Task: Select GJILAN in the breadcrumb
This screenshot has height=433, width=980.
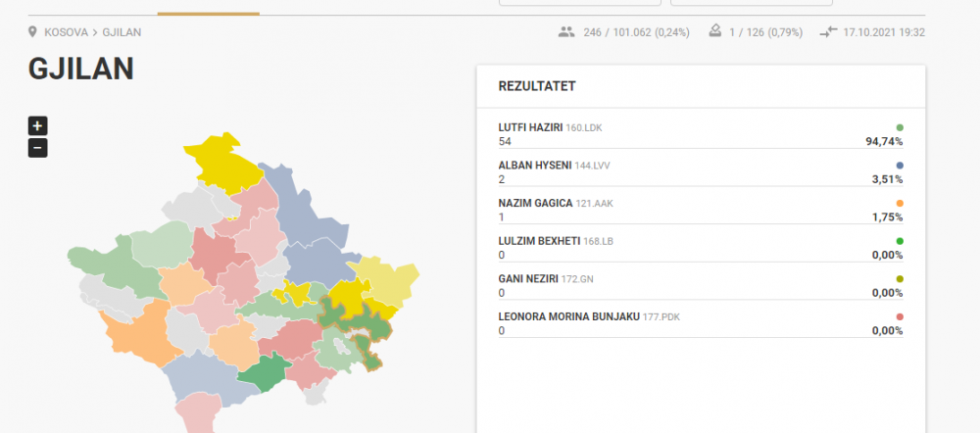Action: pos(122,32)
